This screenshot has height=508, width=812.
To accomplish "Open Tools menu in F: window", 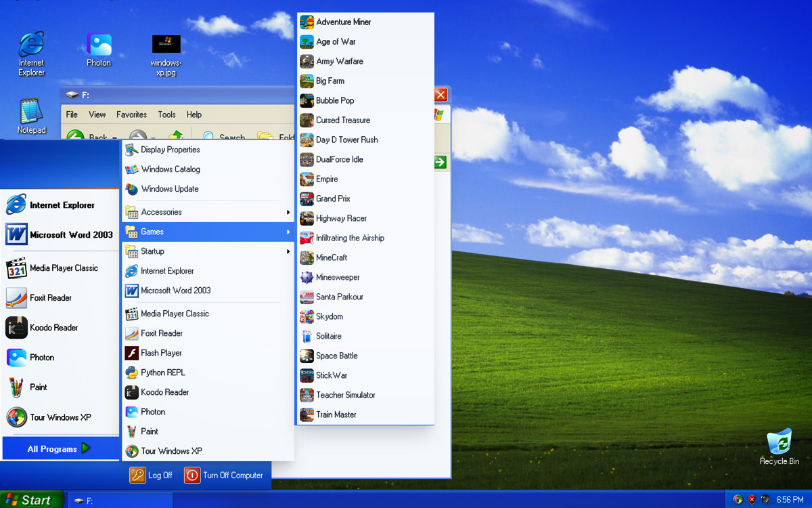I will (x=166, y=114).
